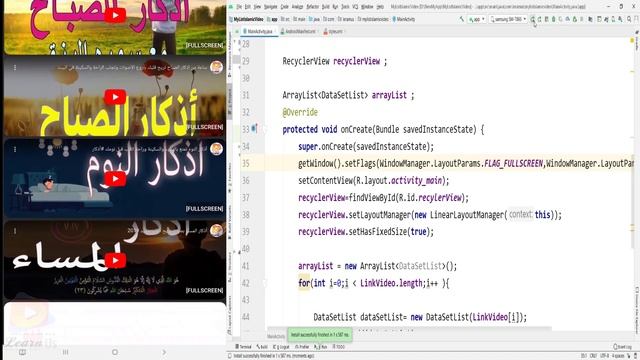This screenshot has height=360, width=640.
Task: Click the Run app icon in toolbar
Action: click(533, 19)
